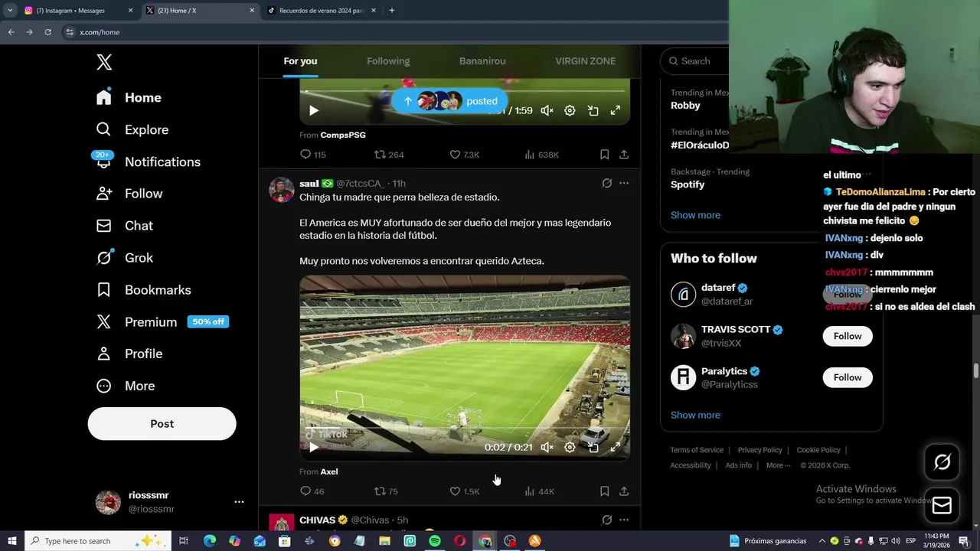
Task: Open more menu on CHIVAS post
Action: (624, 520)
